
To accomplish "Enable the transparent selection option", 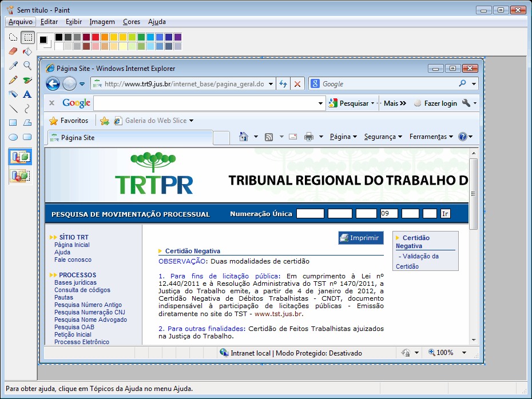I will click(x=21, y=176).
